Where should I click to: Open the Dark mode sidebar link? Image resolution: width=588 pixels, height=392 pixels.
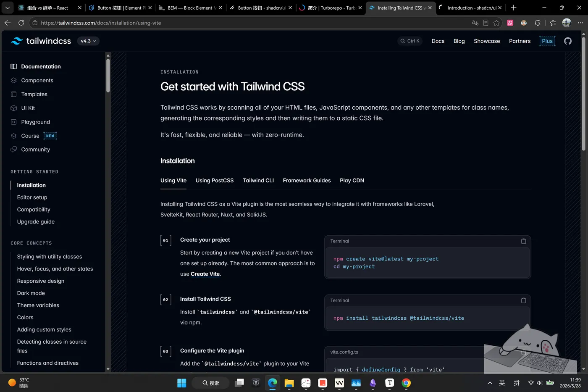(31, 293)
